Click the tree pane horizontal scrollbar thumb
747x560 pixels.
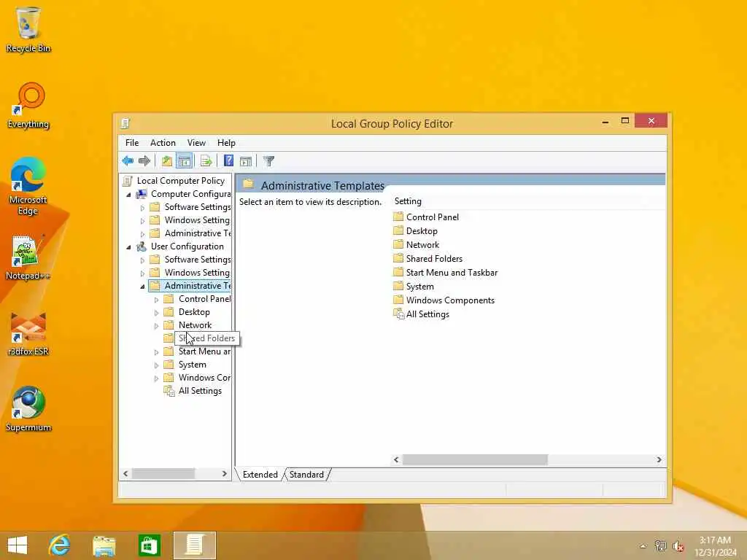pyautogui.click(x=163, y=474)
